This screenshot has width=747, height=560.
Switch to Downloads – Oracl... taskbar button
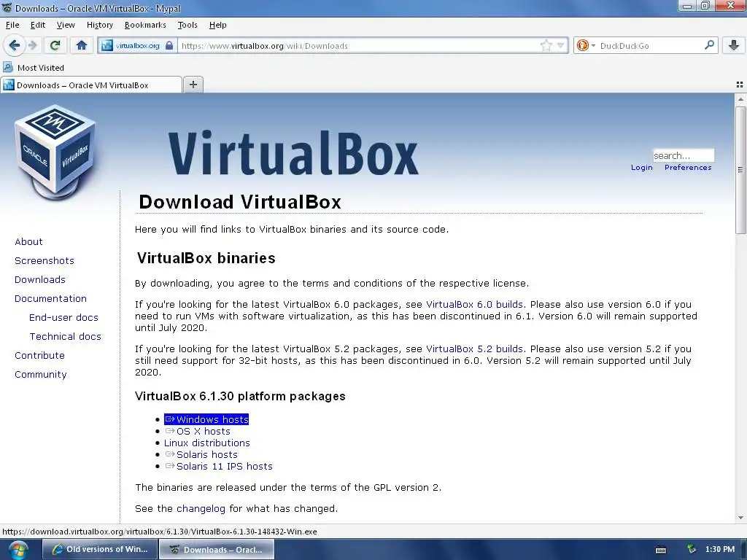216,549
